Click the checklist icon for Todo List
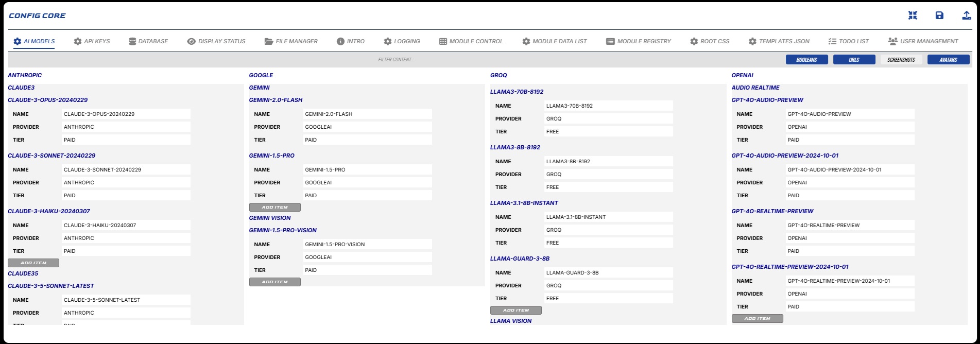This screenshot has height=344, width=980. click(832, 41)
